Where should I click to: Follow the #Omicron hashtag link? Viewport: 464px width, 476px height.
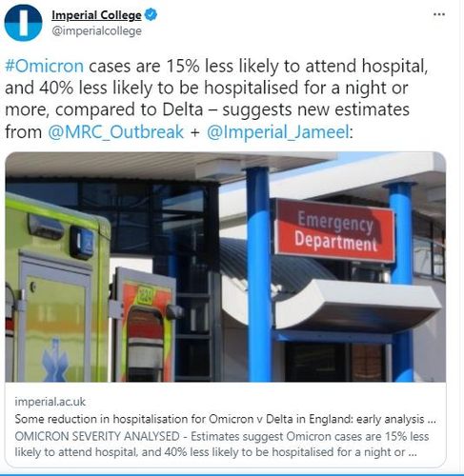tap(45, 66)
